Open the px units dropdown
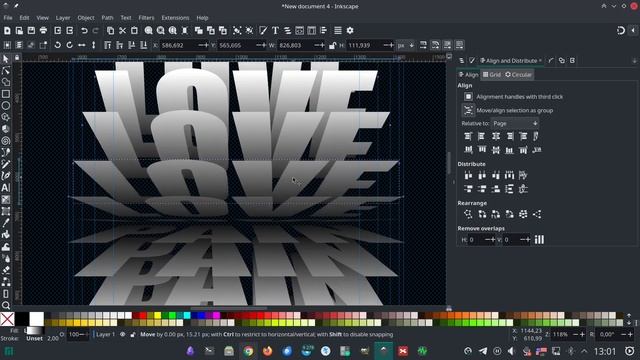This screenshot has height=360, width=640. (x=406, y=45)
